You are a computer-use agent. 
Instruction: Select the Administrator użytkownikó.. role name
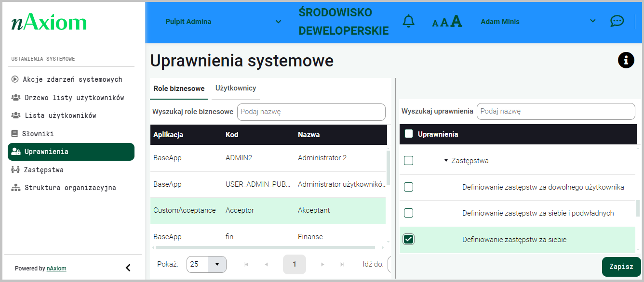(342, 184)
